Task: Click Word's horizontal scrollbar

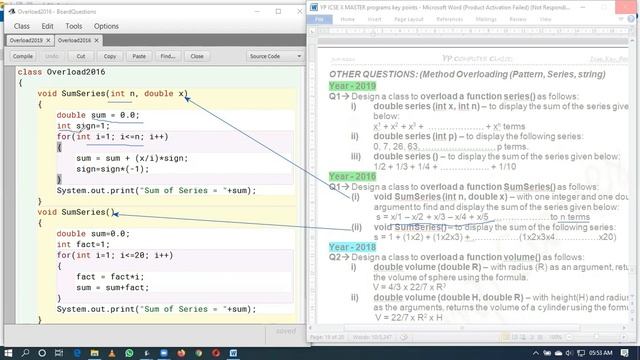Action: click(467, 328)
